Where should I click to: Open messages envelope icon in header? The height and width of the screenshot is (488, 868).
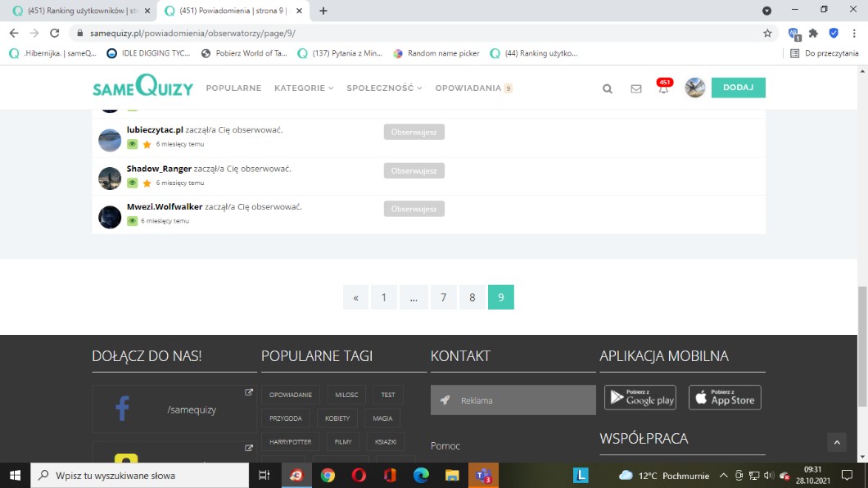636,88
